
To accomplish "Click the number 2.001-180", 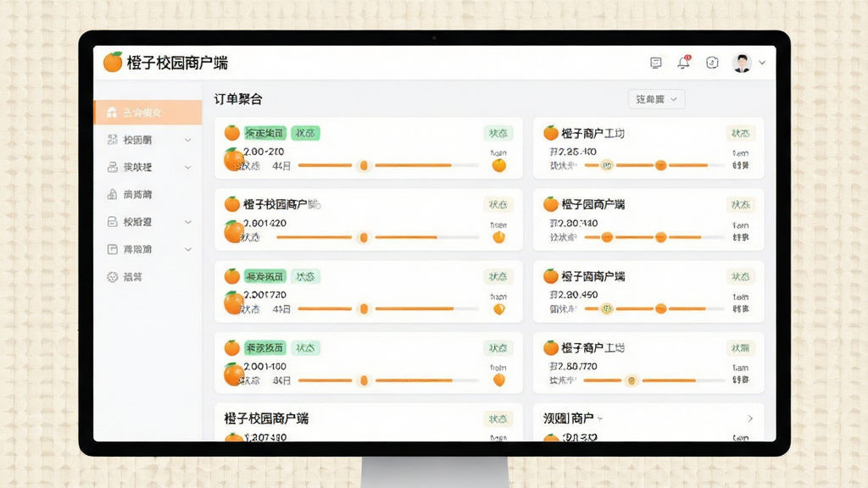I will coord(264,366).
